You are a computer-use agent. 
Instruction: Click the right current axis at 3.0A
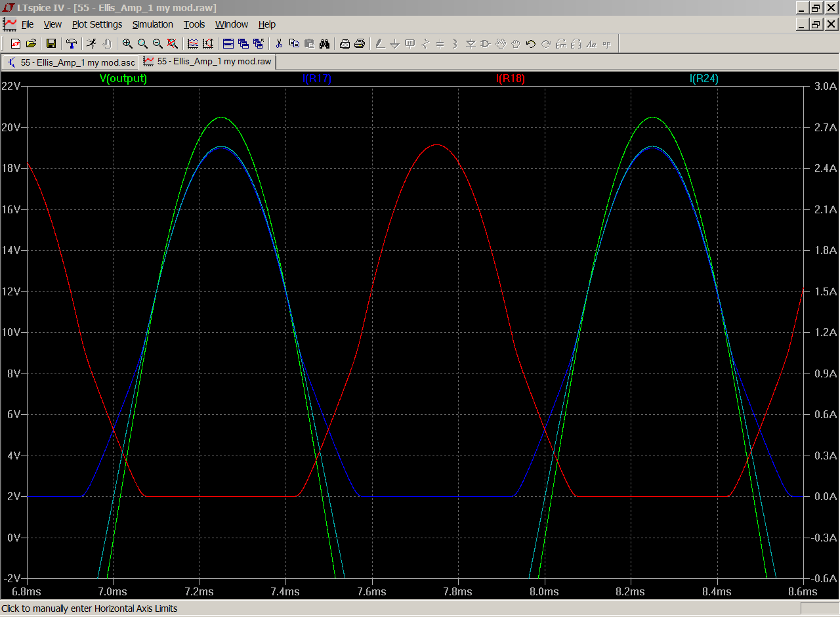click(x=825, y=86)
